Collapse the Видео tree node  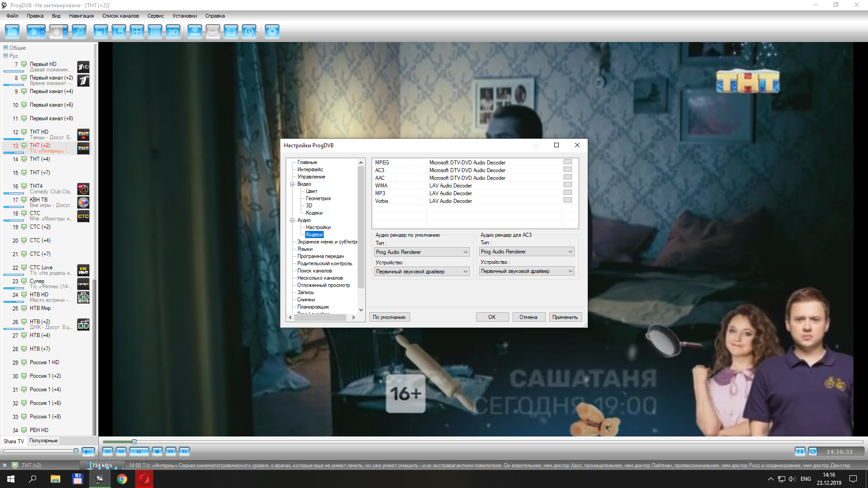[292, 184]
